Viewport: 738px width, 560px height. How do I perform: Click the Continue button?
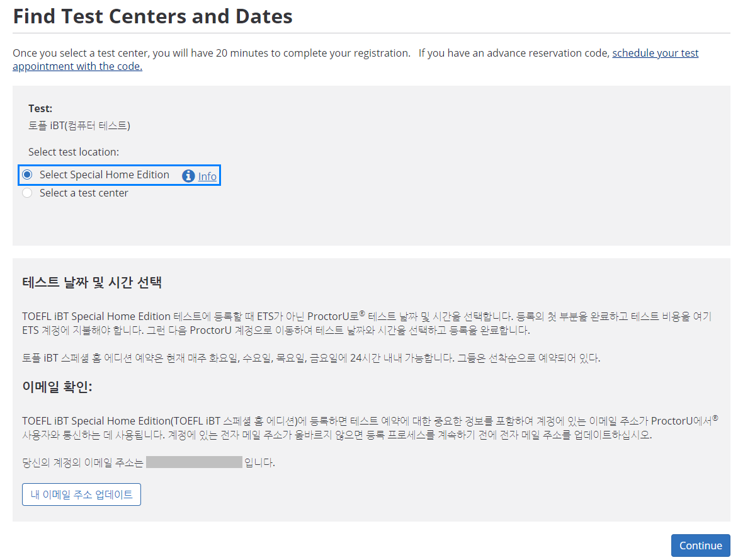point(700,546)
